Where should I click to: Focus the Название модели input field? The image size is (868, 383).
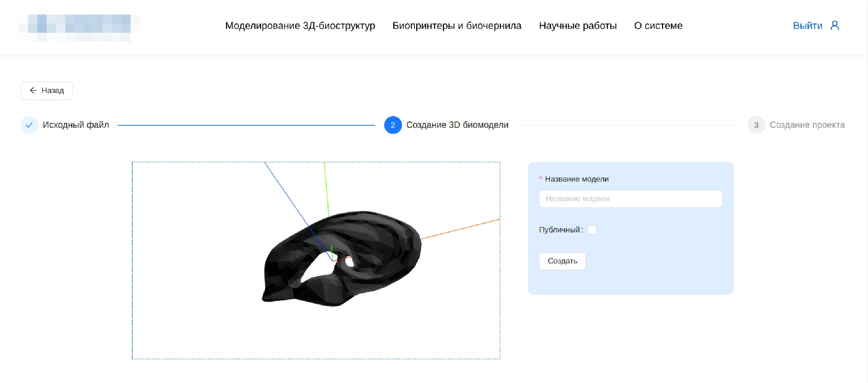(630, 199)
